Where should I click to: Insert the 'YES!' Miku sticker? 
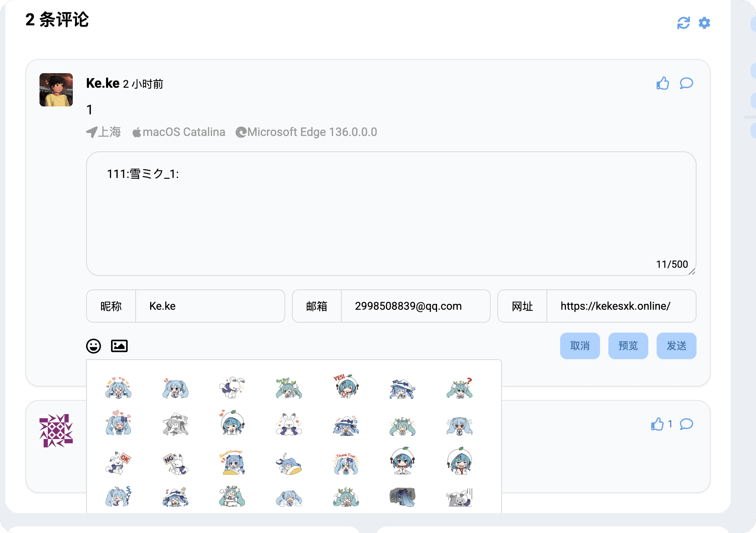coord(346,387)
